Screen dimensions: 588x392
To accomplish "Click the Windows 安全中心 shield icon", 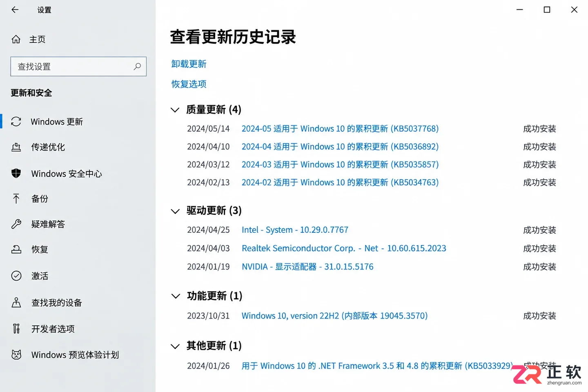I will point(16,174).
